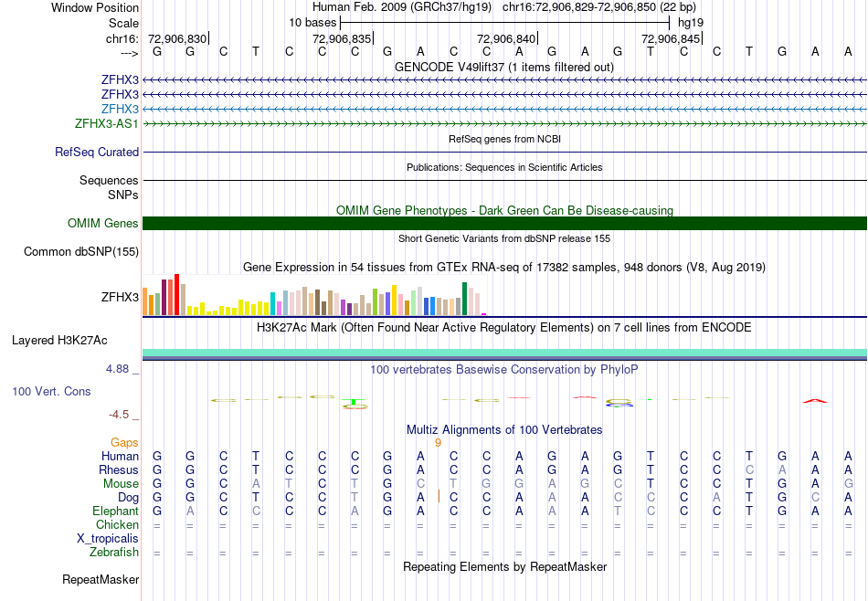868x601 pixels.
Task: Open 'Publications: Sequences in Scientific Articles' title
Action: [504, 167]
